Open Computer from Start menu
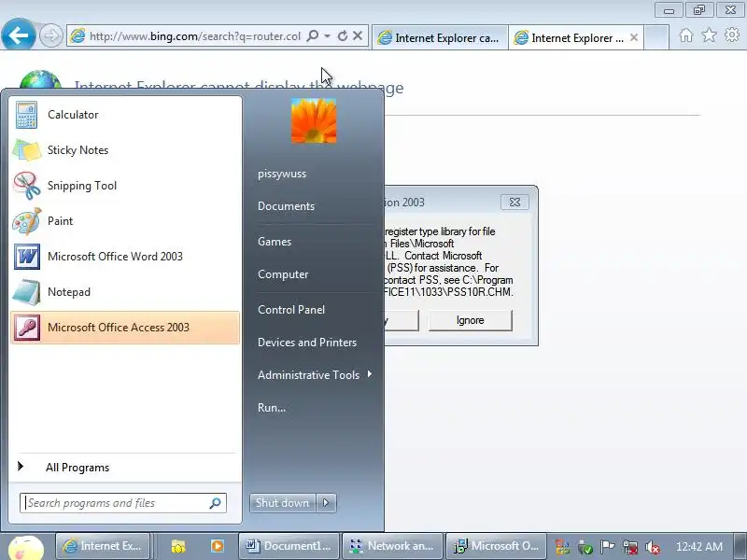 tap(283, 274)
